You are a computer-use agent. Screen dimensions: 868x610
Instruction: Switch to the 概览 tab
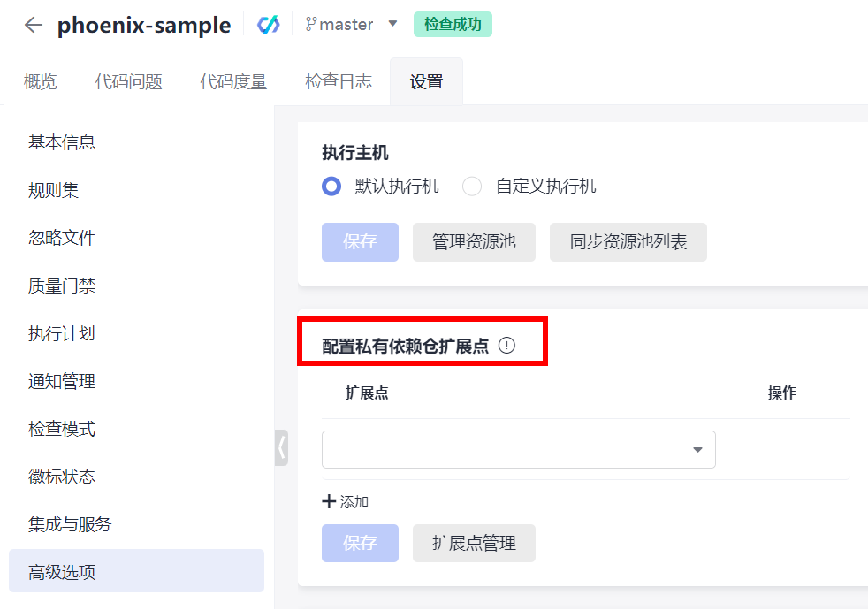tap(40, 82)
